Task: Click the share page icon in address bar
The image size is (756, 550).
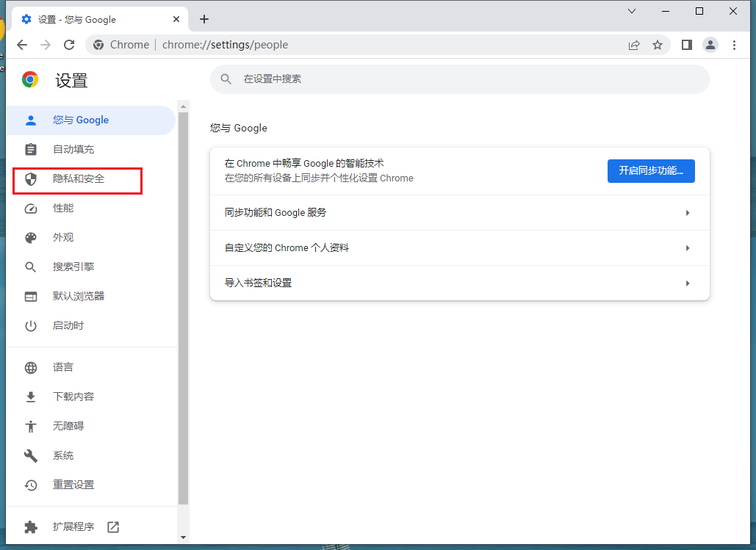Action: [634, 45]
